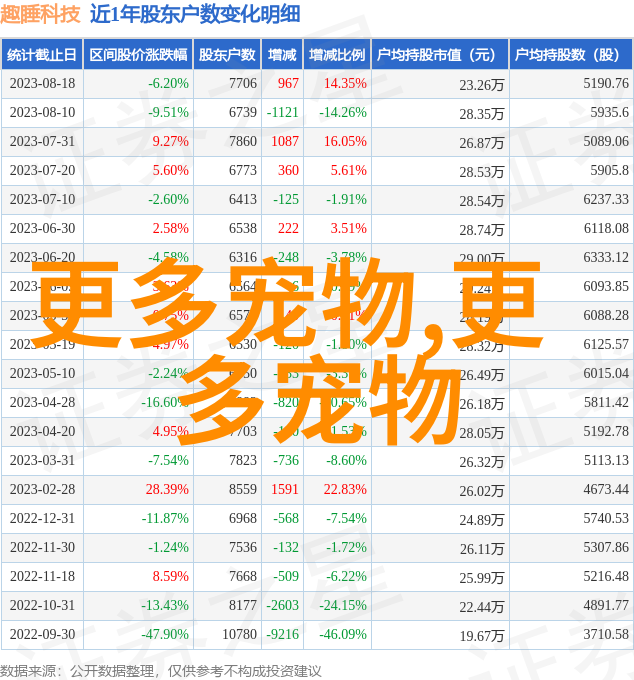Click the 趣睡科技 title text

tap(41, 14)
